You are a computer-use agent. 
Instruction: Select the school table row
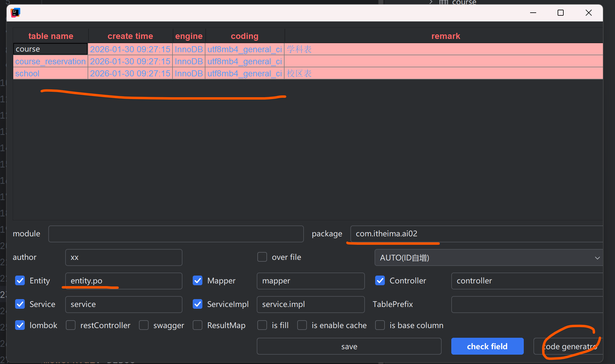click(27, 73)
